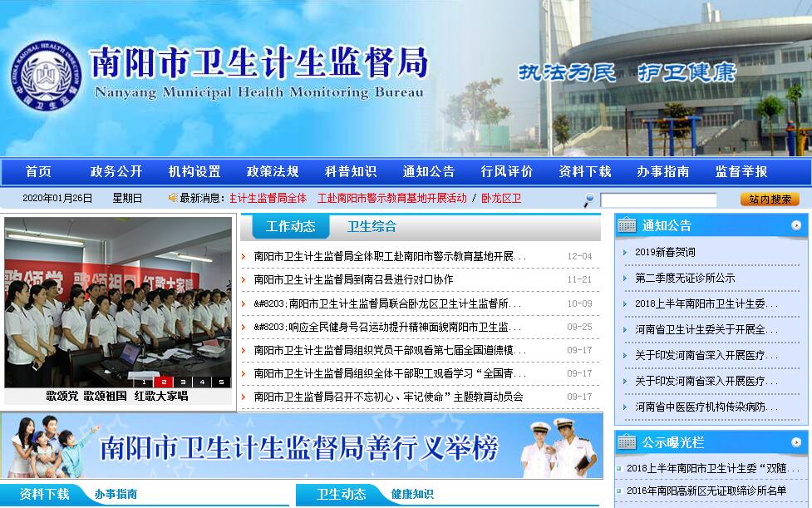Click the calendar icon in 通知公告 header
Viewport: 812px width, 508px height.
pyautogui.click(x=627, y=225)
